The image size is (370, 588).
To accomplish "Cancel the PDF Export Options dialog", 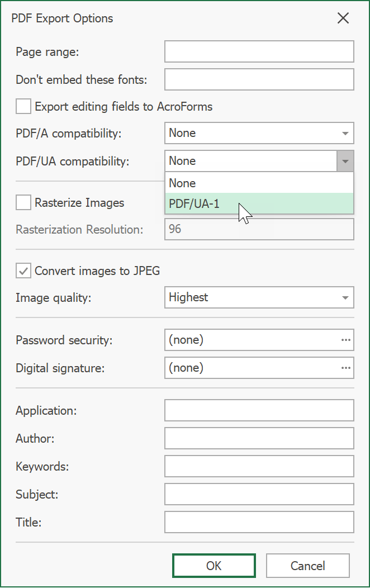I will coord(308,566).
